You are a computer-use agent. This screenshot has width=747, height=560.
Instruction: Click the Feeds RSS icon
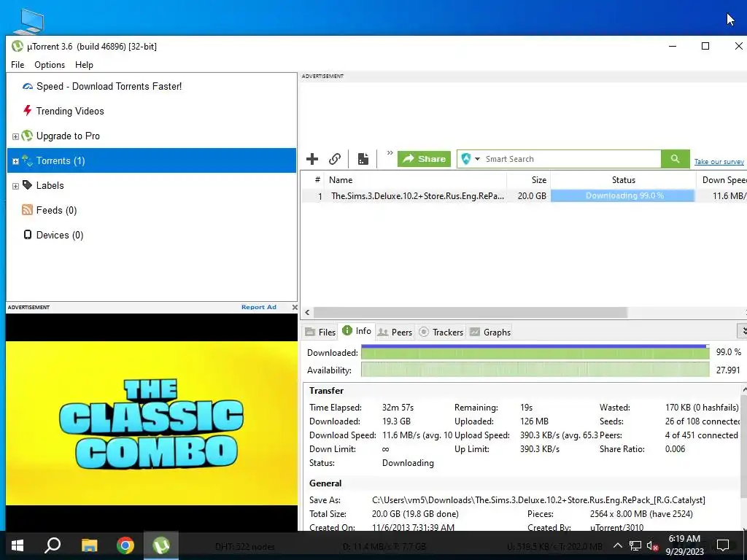[x=27, y=210]
